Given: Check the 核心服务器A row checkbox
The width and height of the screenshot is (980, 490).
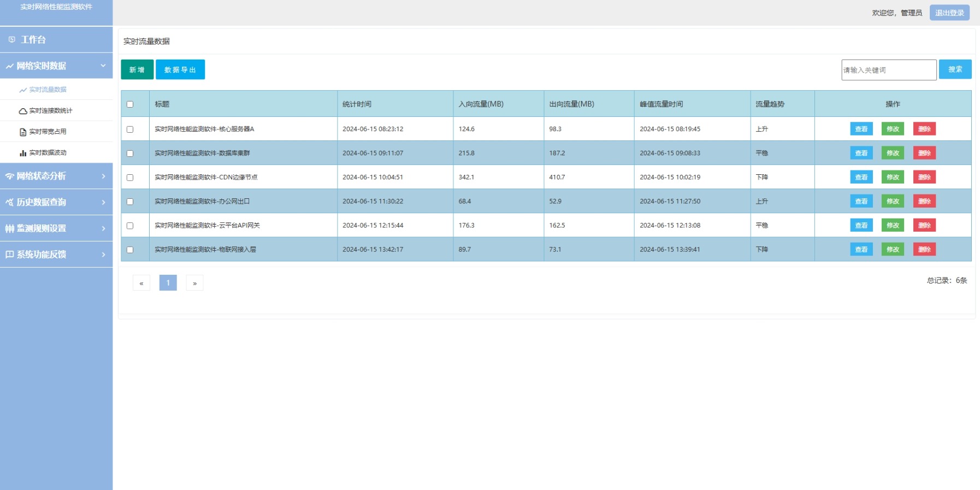Looking at the screenshot, I should click(x=130, y=129).
